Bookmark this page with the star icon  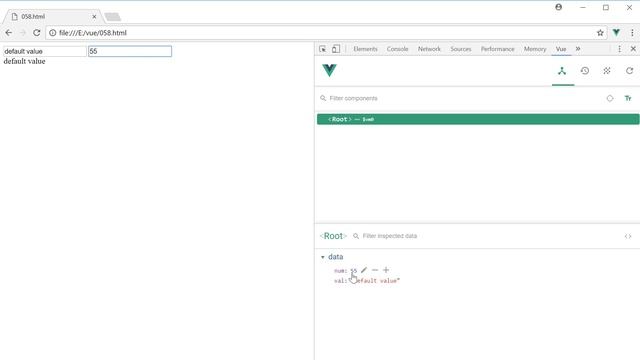click(x=600, y=33)
